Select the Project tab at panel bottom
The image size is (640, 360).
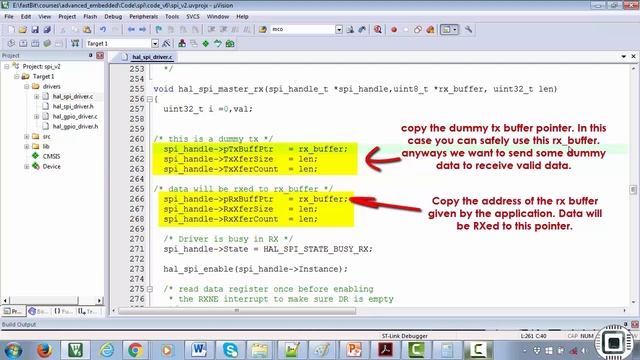click(x=13, y=311)
